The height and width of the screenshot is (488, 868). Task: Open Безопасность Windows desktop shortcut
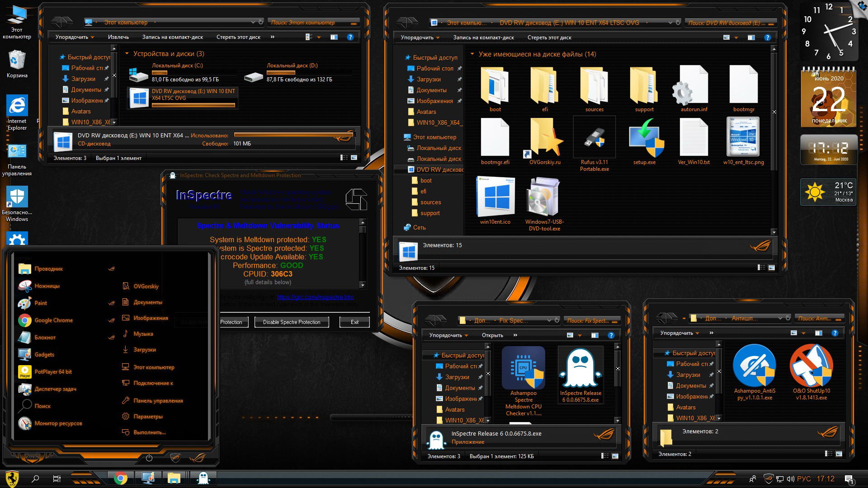pyautogui.click(x=17, y=204)
